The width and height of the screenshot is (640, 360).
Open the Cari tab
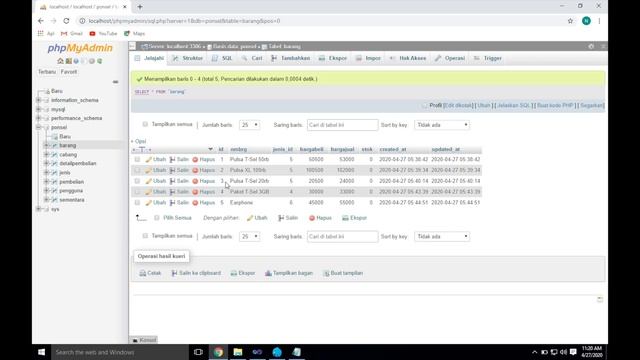pos(252,58)
